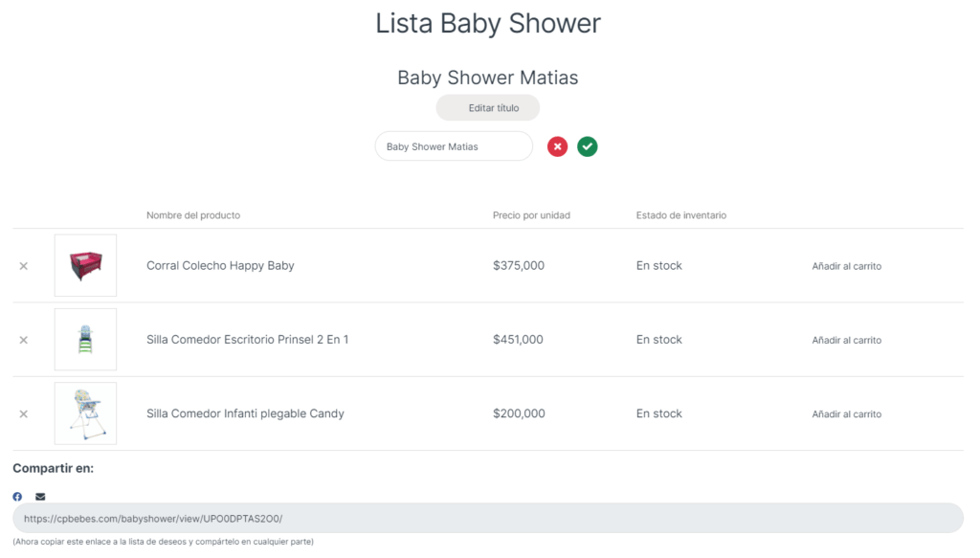
Task: Open Silla Comedor Escritorio Prinsel thumbnail
Action: pos(86,340)
